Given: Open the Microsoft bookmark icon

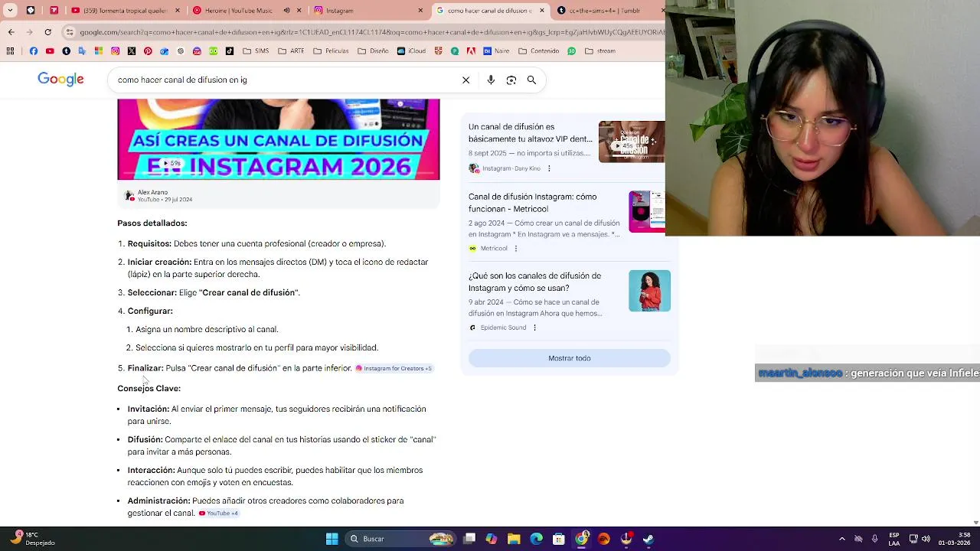Looking at the screenshot, I should tap(99, 51).
